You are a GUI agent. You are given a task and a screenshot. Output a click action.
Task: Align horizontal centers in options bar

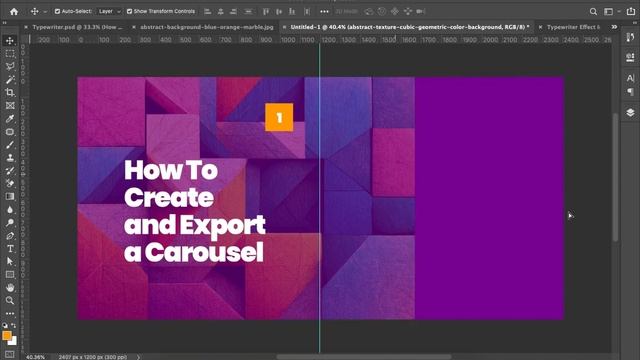pyautogui.click(x=220, y=11)
